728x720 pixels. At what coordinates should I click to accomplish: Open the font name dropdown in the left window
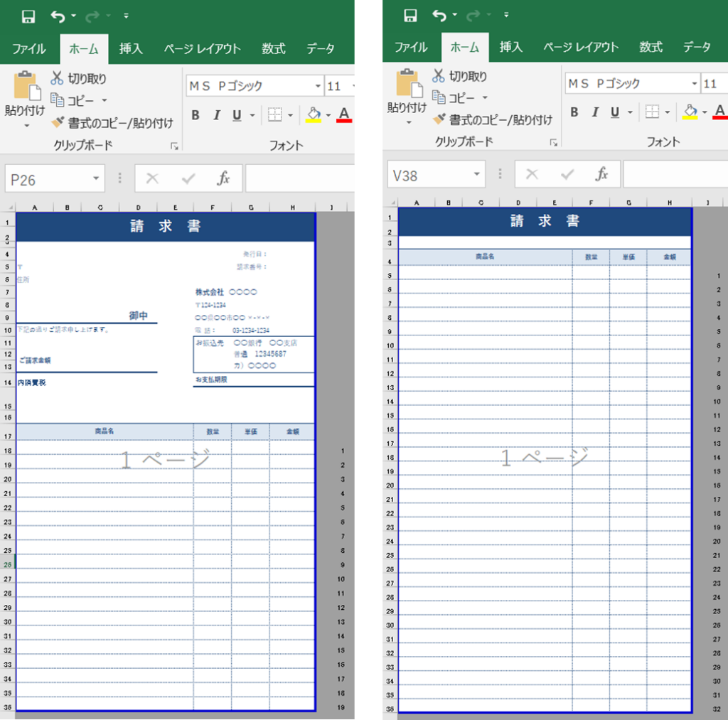[x=318, y=86]
